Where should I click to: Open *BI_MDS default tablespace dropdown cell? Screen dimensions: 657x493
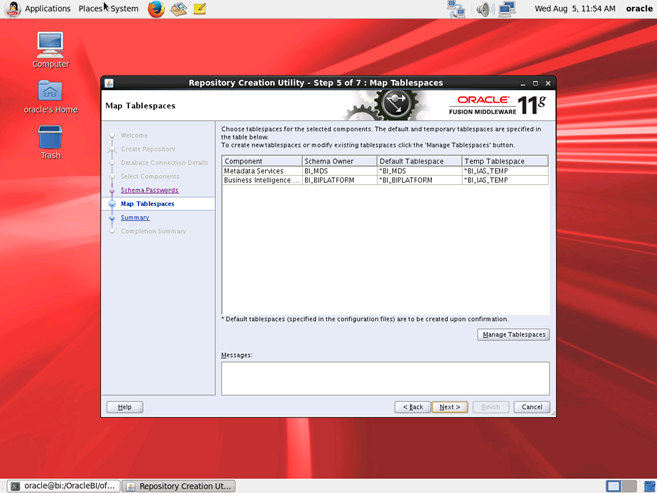(x=419, y=171)
